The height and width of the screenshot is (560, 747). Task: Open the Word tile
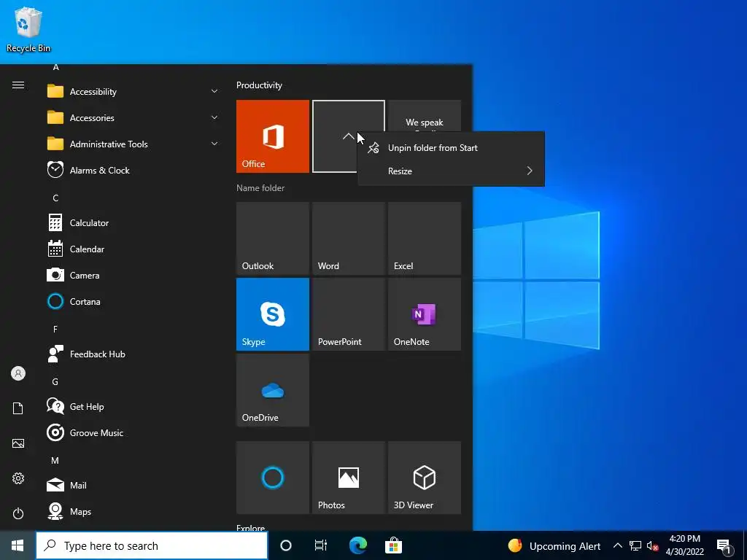(349, 238)
